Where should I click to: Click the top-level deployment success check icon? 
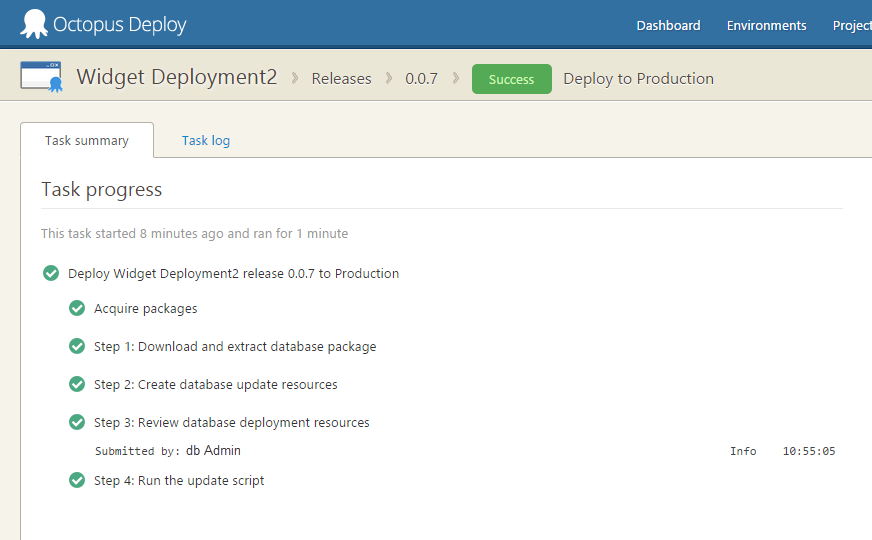coord(51,273)
